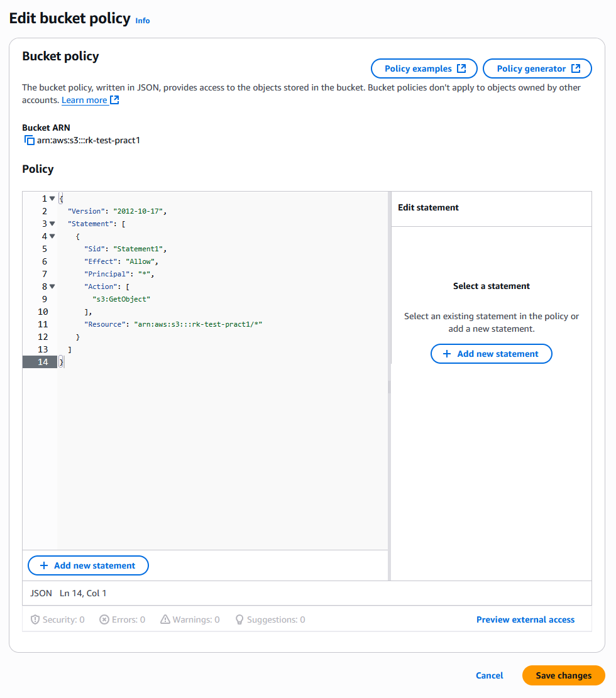Screen dimensions: 616x698
Task: Open Preview external access
Action: [525, 619]
